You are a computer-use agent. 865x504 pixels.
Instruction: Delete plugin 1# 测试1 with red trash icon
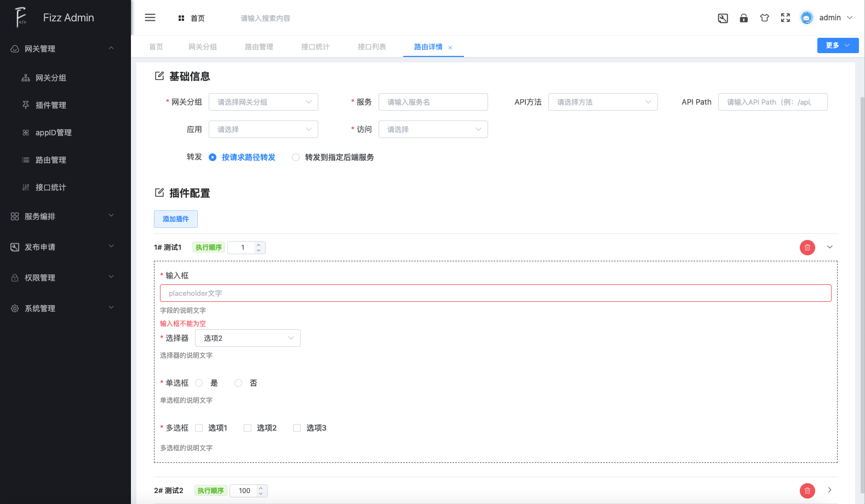pyautogui.click(x=807, y=248)
